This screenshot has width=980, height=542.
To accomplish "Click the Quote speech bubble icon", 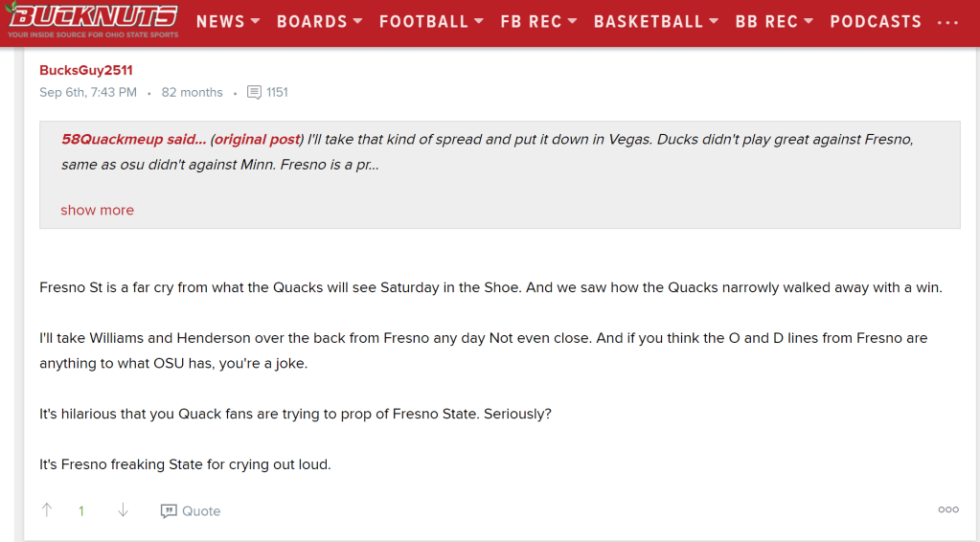I will (x=169, y=511).
